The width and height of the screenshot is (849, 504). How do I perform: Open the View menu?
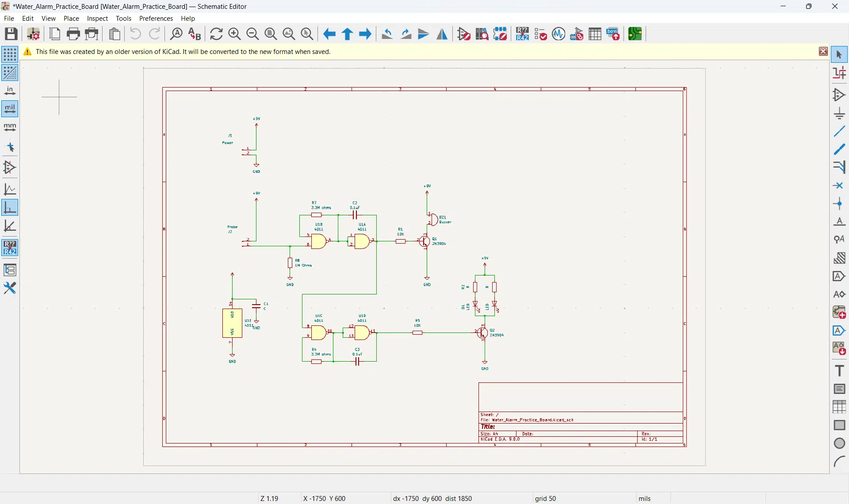49,19
